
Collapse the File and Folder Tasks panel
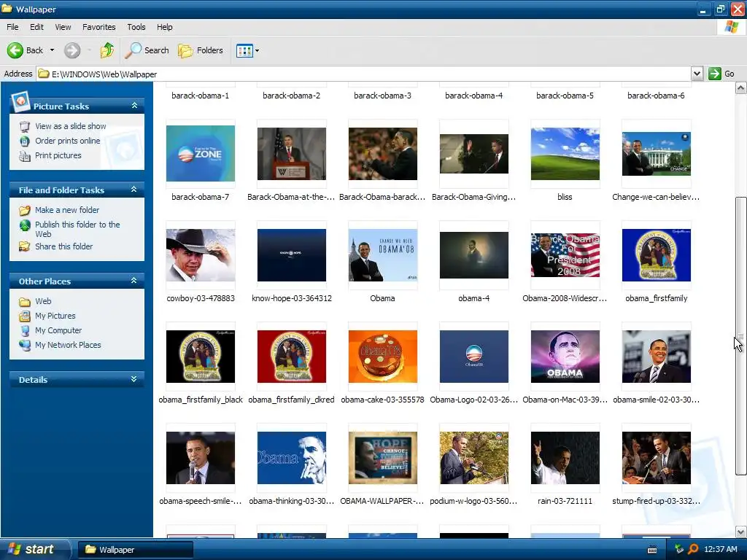[134, 190]
